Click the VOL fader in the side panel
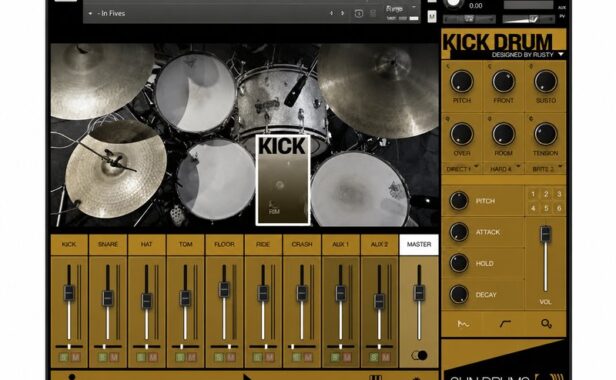This screenshot has width=616, height=380. tap(545, 234)
